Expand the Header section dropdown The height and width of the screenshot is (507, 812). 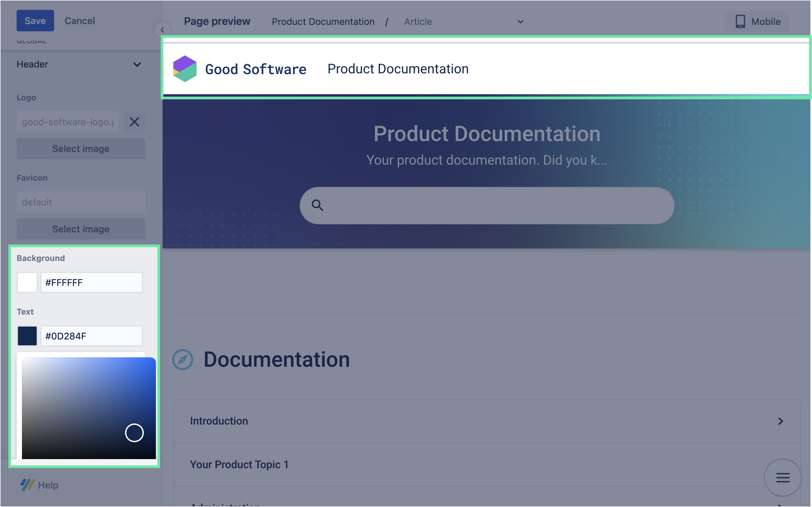(x=137, y=65)
